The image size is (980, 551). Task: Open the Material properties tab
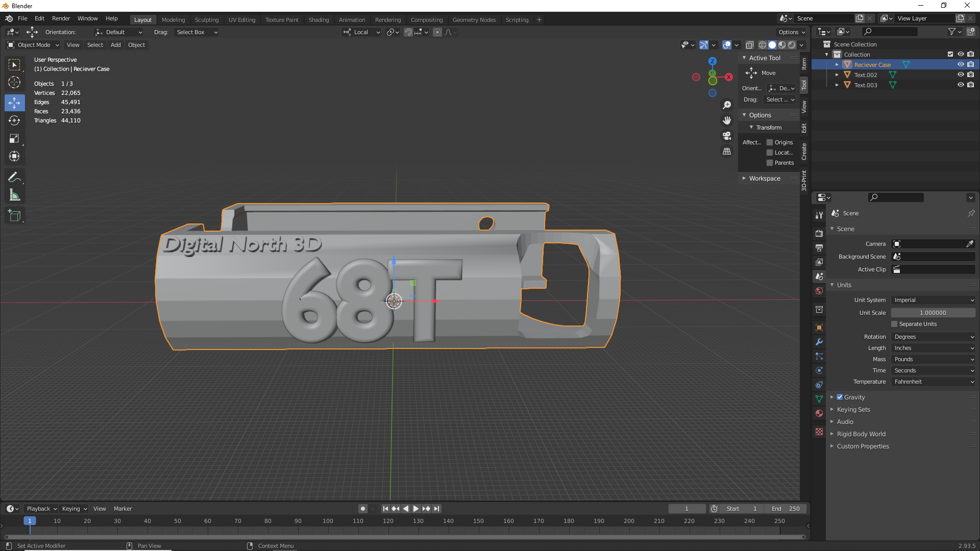pos(819,413)
